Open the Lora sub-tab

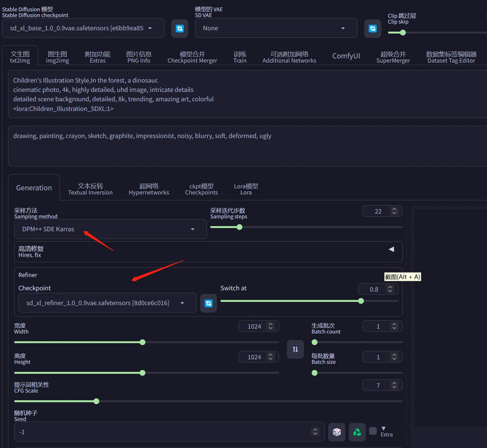(246, 189)
